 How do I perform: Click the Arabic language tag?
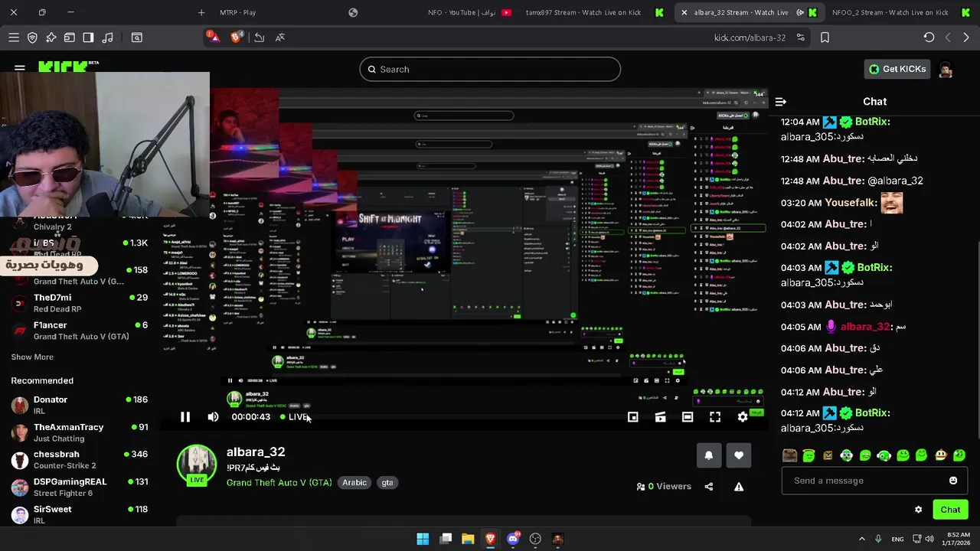354,483
